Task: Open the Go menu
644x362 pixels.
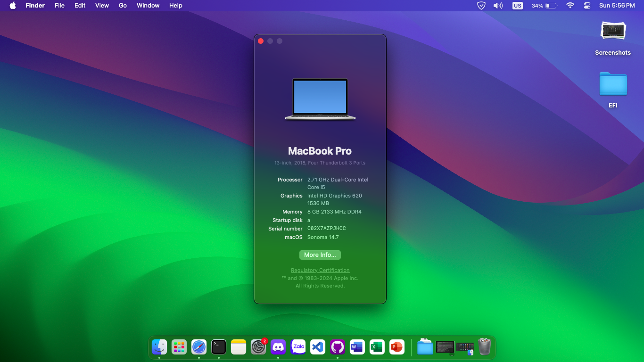Action: click(x=123, y=6)
